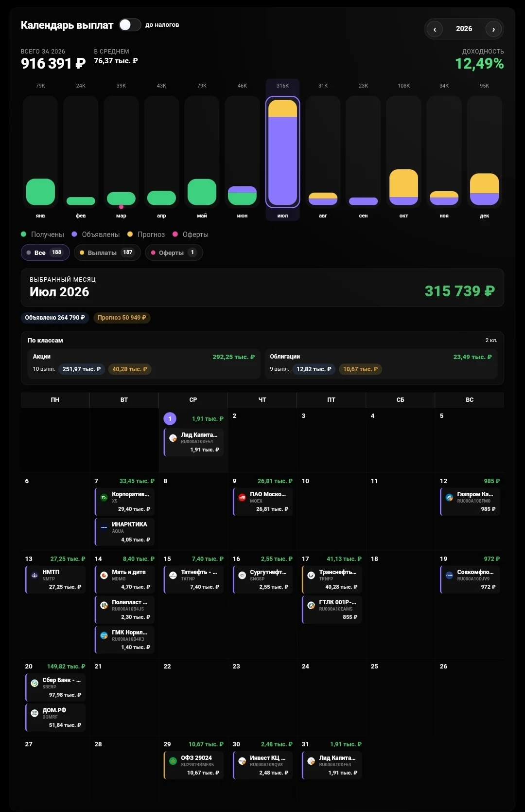Click the ГМК Норил logo icon
This screenshot has height=812, width=525.
pos(104,636)
